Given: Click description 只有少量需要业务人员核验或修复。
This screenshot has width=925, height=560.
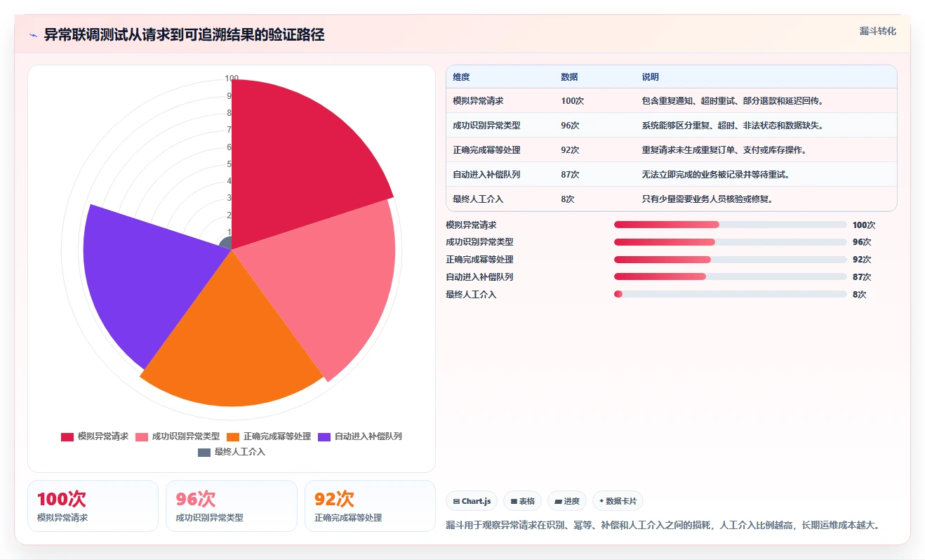Looking at the screenshot, I should coord(707,199).
